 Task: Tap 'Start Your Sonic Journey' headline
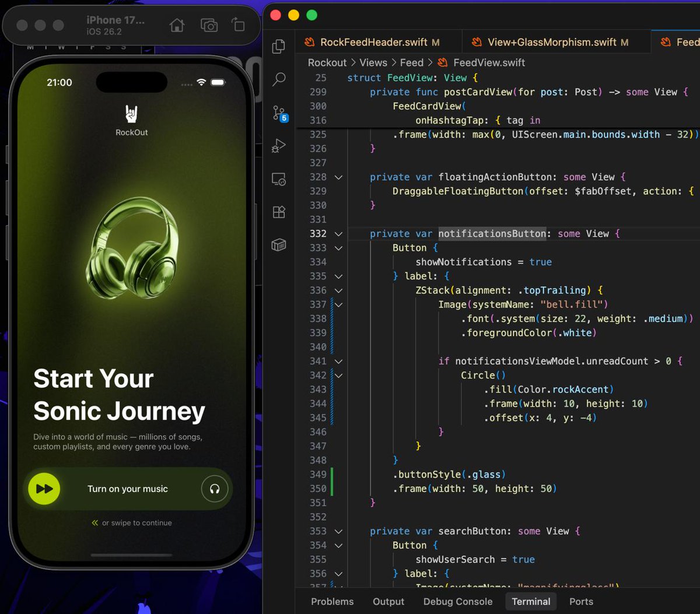119,395
